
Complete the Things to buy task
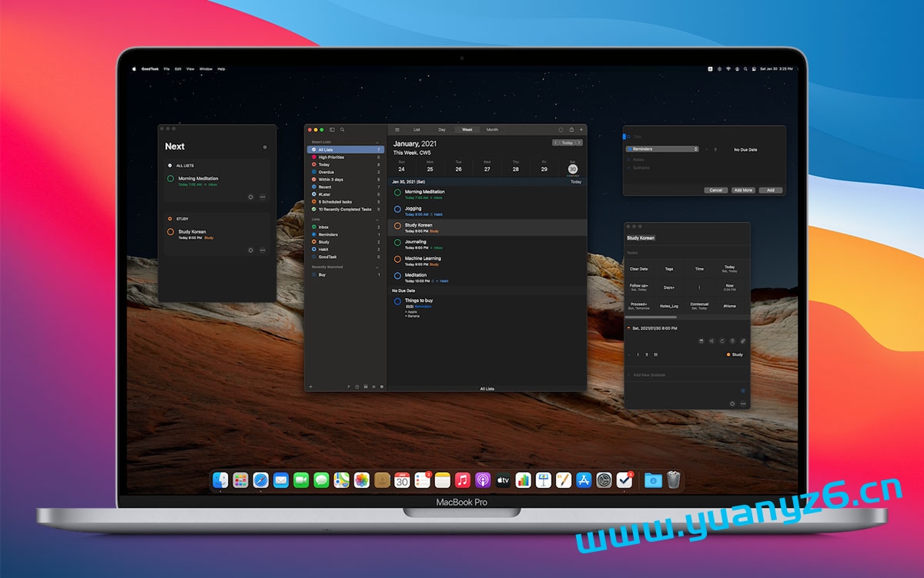[x=397, y=301]
